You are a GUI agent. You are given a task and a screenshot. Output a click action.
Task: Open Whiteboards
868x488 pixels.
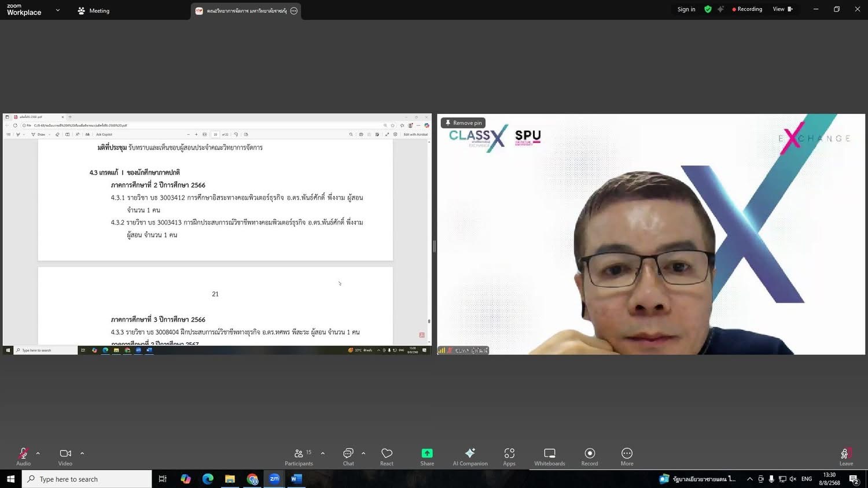pyautogui.click(x=550, y=456)
